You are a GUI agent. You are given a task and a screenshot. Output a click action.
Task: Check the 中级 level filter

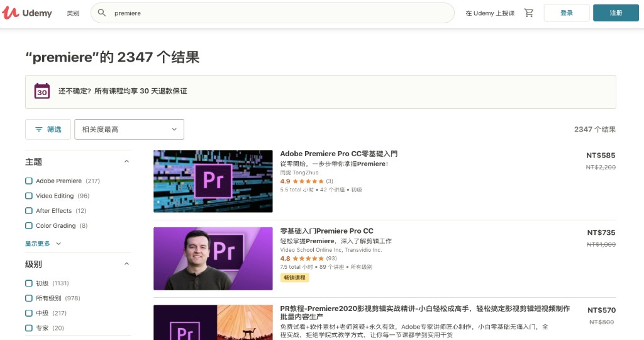pos(29,313)
